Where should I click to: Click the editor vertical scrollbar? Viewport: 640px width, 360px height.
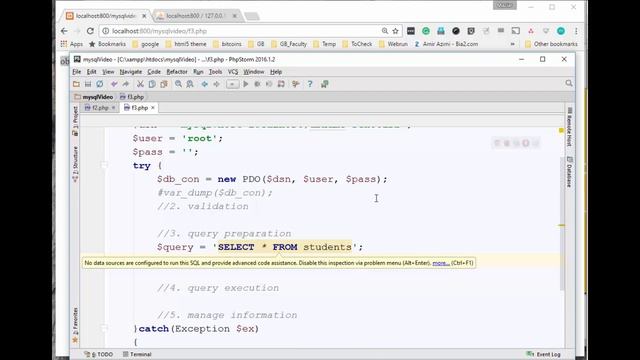click(x=562, y=223)
